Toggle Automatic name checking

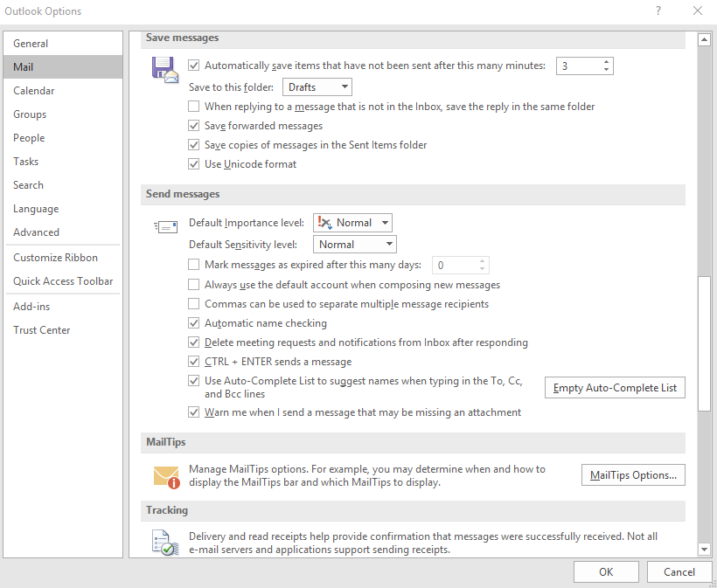click(x=194, y=323)
